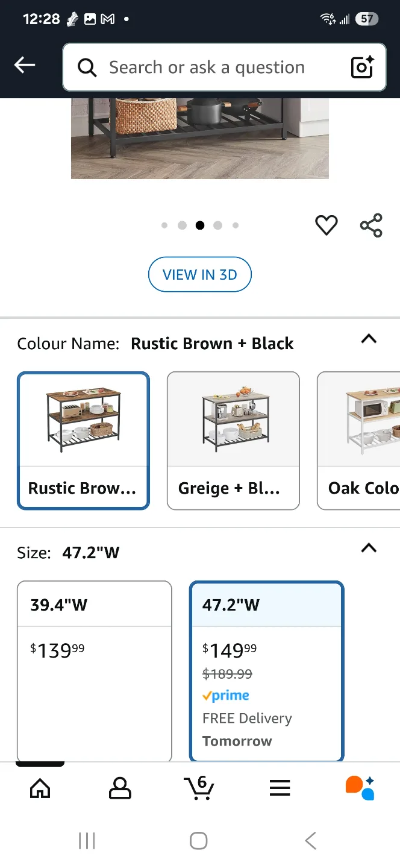Share the product using the share icon
400x868 pixels.
[x=371, y=225]
